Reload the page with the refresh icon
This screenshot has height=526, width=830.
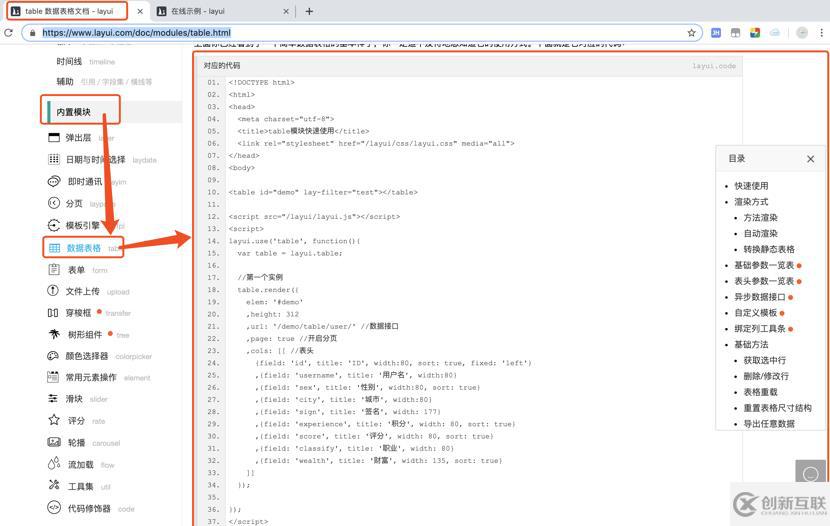point(8,33)
